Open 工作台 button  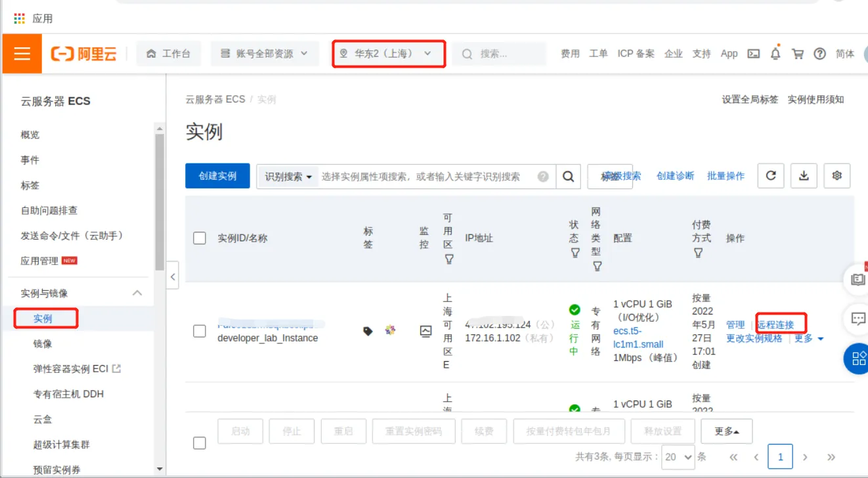coord(169,54)
